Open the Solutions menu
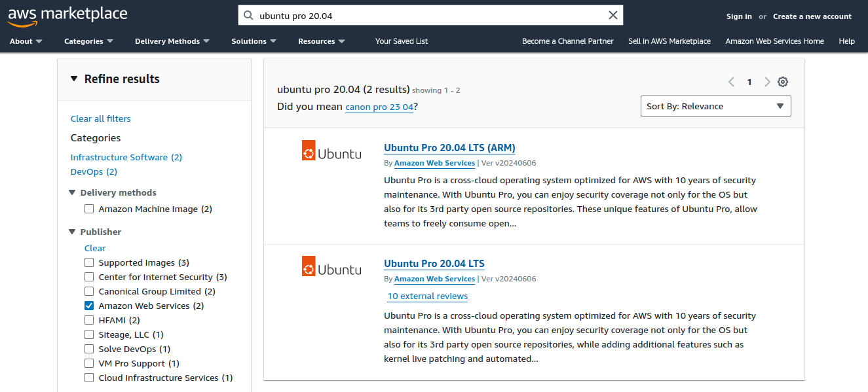The image size is (868, 392). click(254, 41)
